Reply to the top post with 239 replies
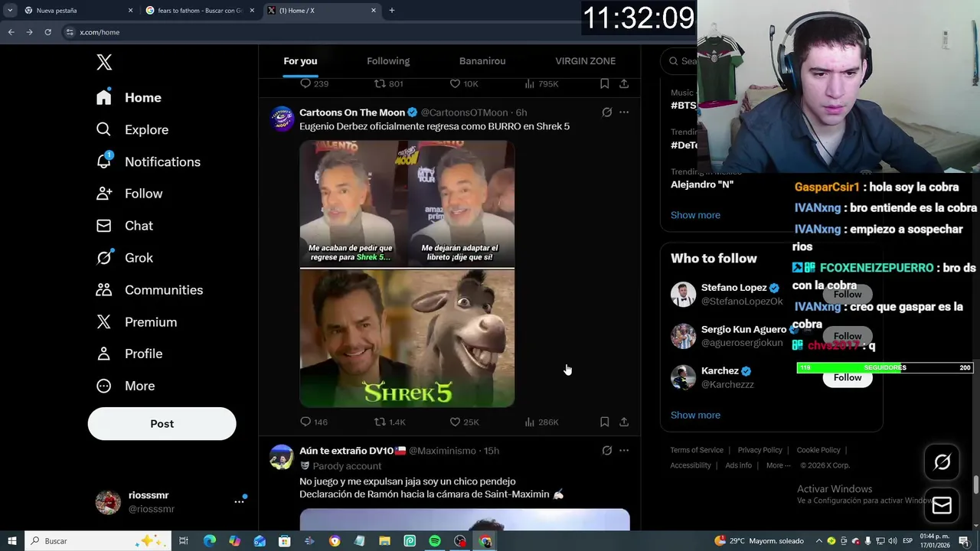This screenshot has height=551, width=980. coord(314,83)
